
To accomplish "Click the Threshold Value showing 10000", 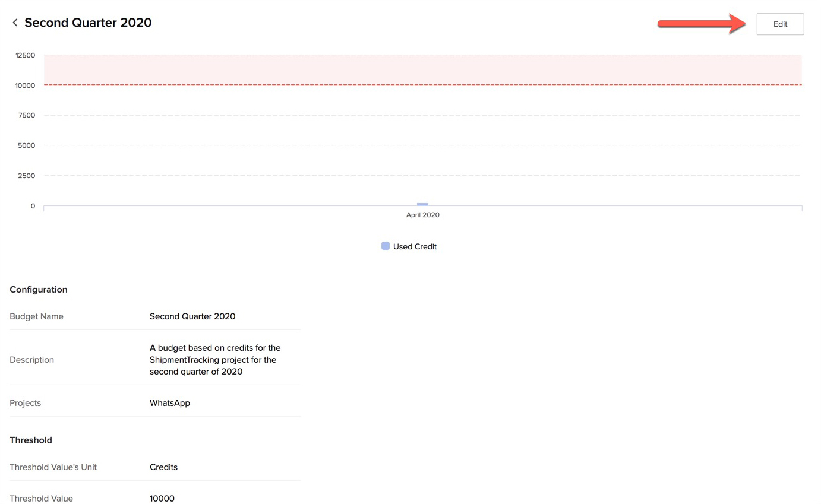I will pyautogui.click(x=162, y=498).
